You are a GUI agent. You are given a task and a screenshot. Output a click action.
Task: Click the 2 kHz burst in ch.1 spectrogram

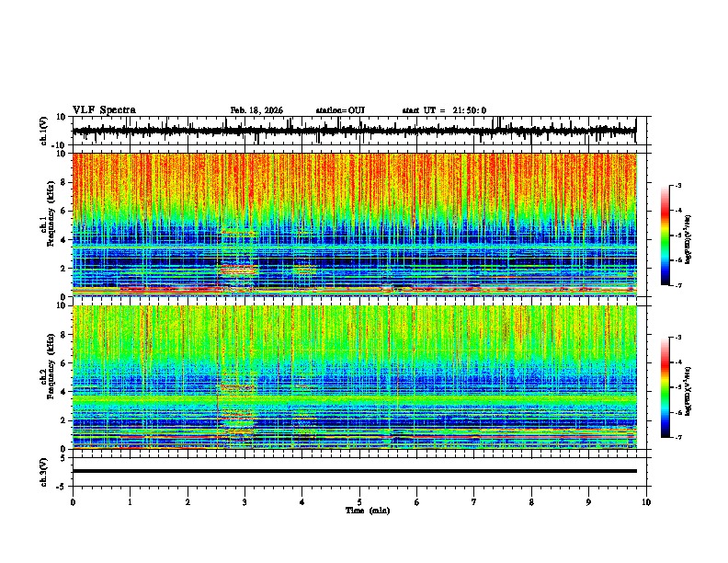pos(238,270)
